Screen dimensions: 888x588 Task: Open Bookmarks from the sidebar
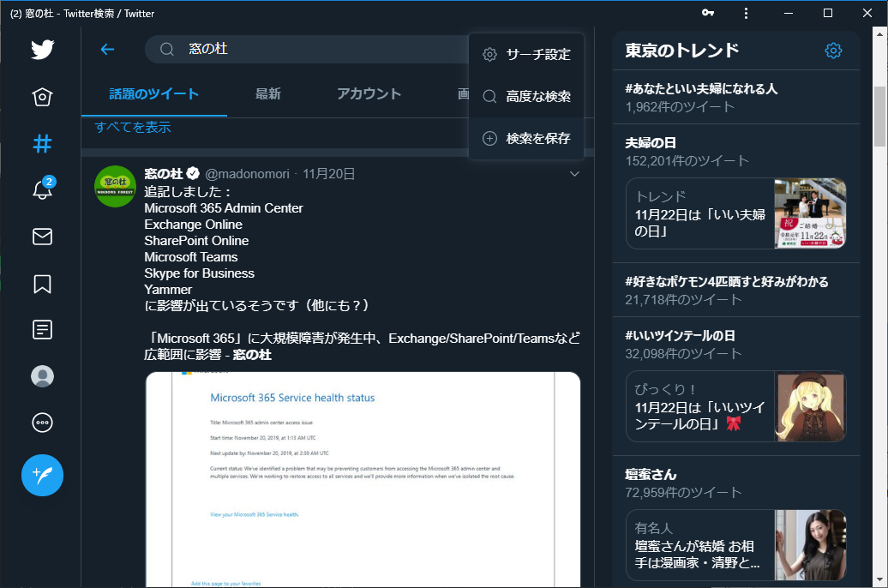coord(41,283)
